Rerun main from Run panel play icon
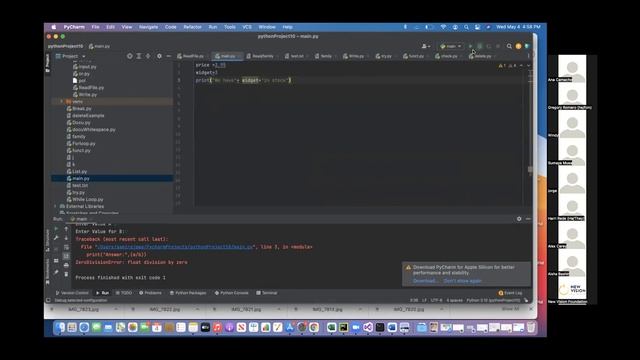Image resolution: width=640 pixels, height=360 pixels. tap(56, 229)
